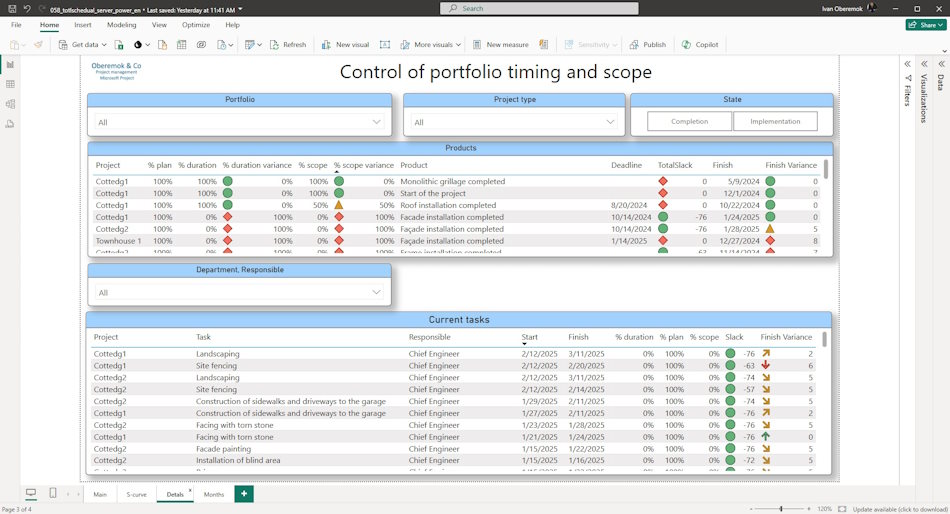Image resolution: width=950 pixels, height=514 pixels.
Task: Toggle the Implementation state slicer button
Action: (775, 121)
